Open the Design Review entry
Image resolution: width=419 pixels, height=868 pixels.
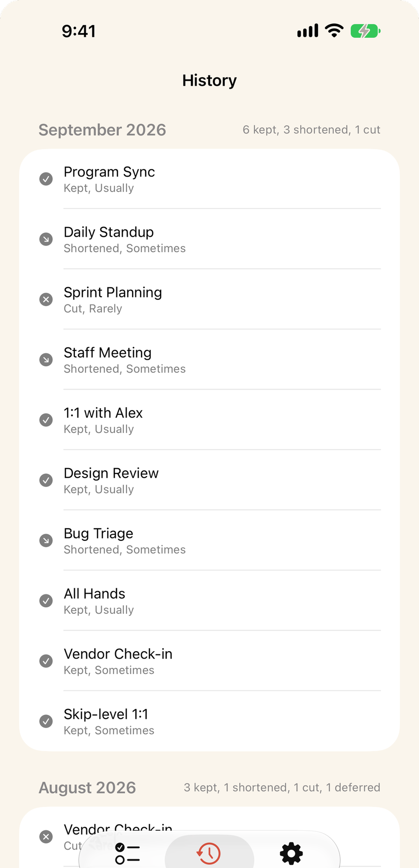[209, 480]
